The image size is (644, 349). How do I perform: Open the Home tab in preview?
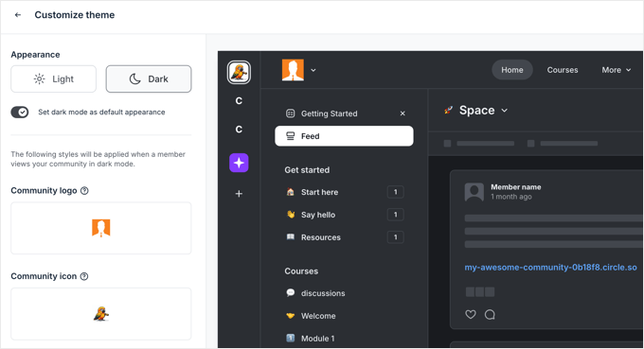click(511, 70)
